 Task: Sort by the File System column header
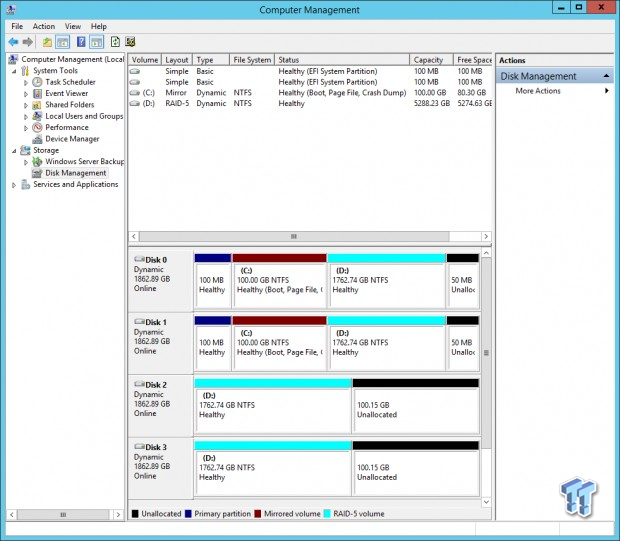(252, 60)
